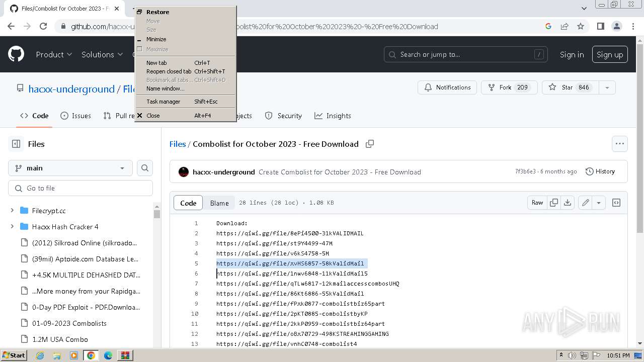Reload the page with the refresh icon
The height and width of the screenshot is (362, 644).
point(43,26)
